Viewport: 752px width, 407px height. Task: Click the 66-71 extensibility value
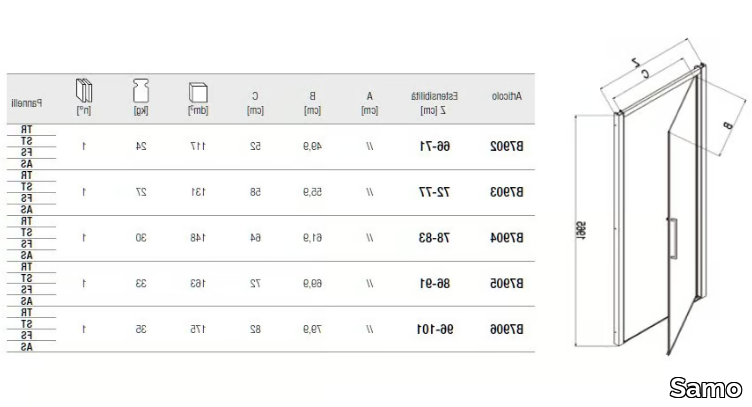point(435,146)
